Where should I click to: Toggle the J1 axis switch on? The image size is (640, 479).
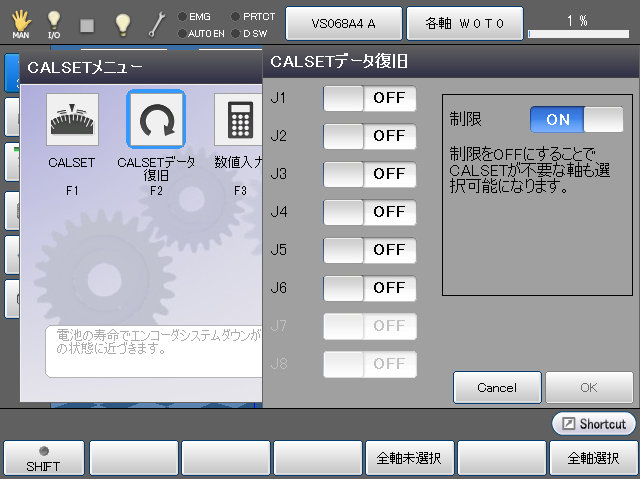pos(369,98)
